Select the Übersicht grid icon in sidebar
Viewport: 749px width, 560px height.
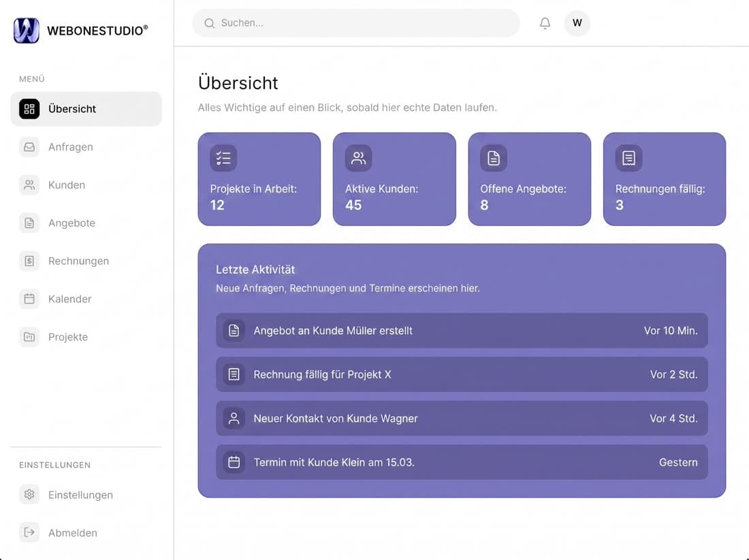coord(29,109)
